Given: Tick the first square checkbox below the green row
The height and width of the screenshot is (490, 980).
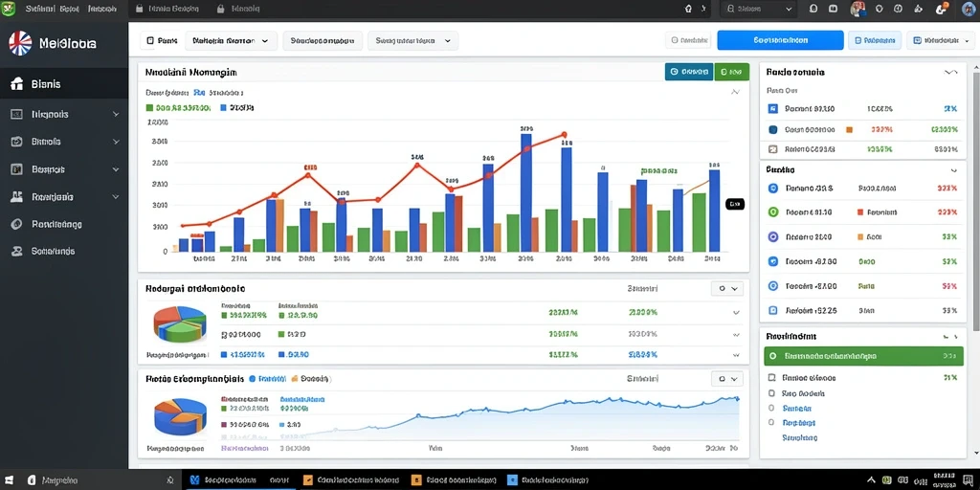Looking at the screenshot, I should tap(772, 377).
